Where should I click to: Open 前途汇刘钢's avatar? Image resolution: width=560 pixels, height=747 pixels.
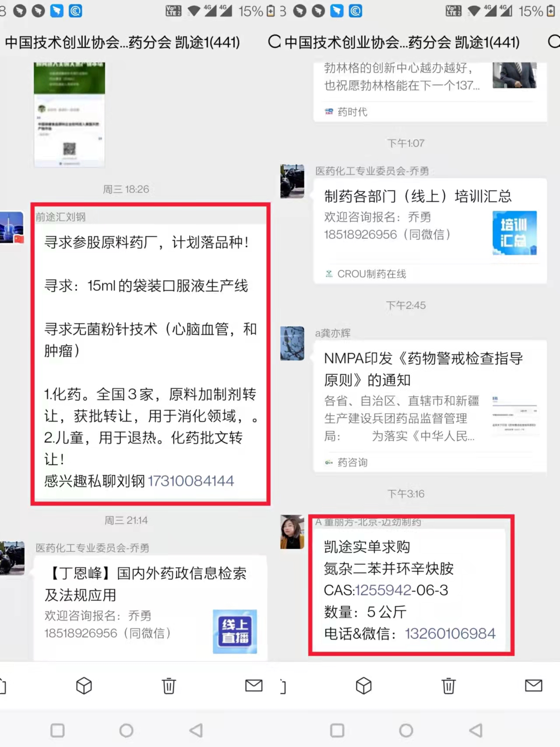click(x=12, y=227)
